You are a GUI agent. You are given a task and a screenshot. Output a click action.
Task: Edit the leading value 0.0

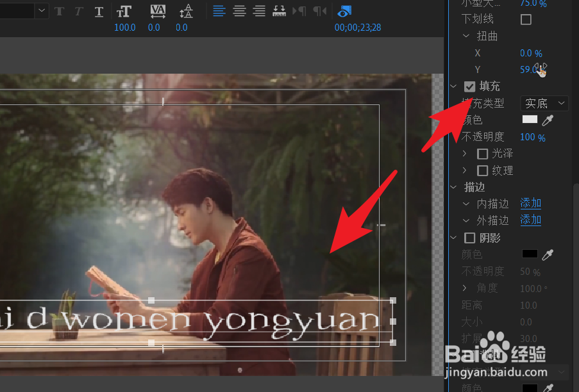click(181, 28)
